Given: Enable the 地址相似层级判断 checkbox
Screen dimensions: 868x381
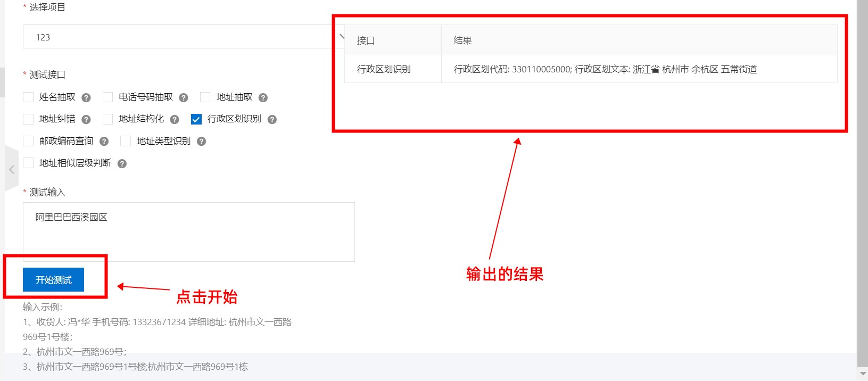Looking at the screenshot, I should point(28,163).
